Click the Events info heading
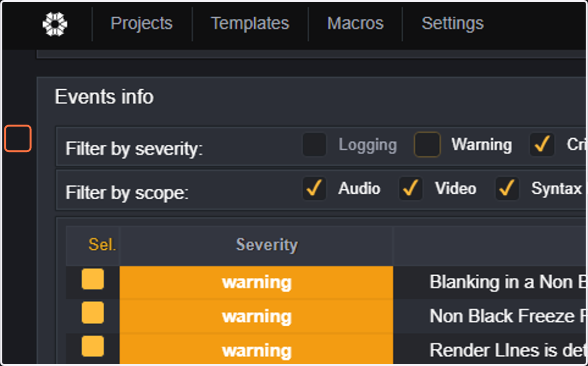 coord(104,97)
